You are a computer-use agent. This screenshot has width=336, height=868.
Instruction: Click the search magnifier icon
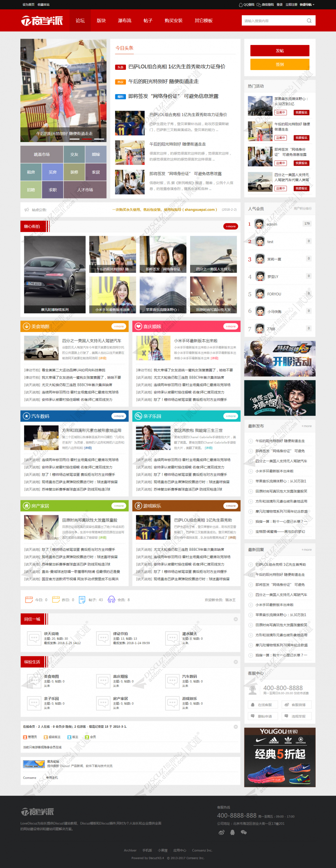click(309, 21)
